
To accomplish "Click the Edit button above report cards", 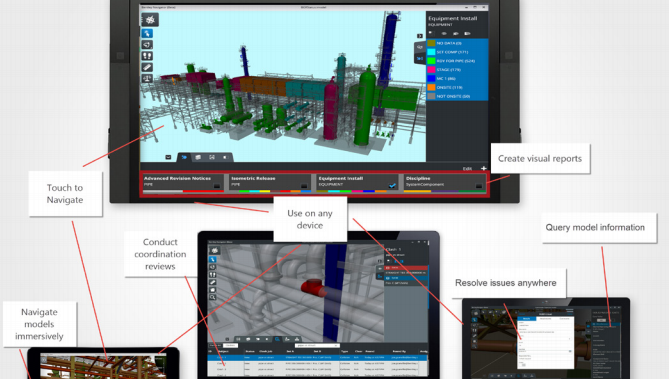I will coord(467,169).
